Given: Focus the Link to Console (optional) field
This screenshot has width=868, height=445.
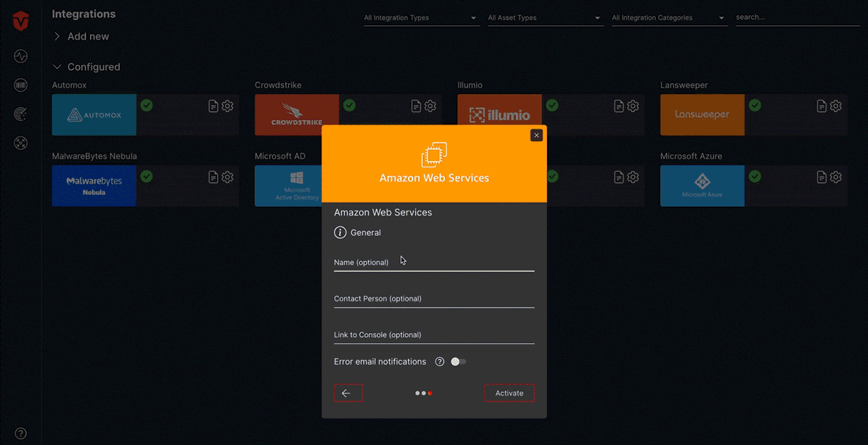Looking at the screenshot, I should tap(434, 335).
